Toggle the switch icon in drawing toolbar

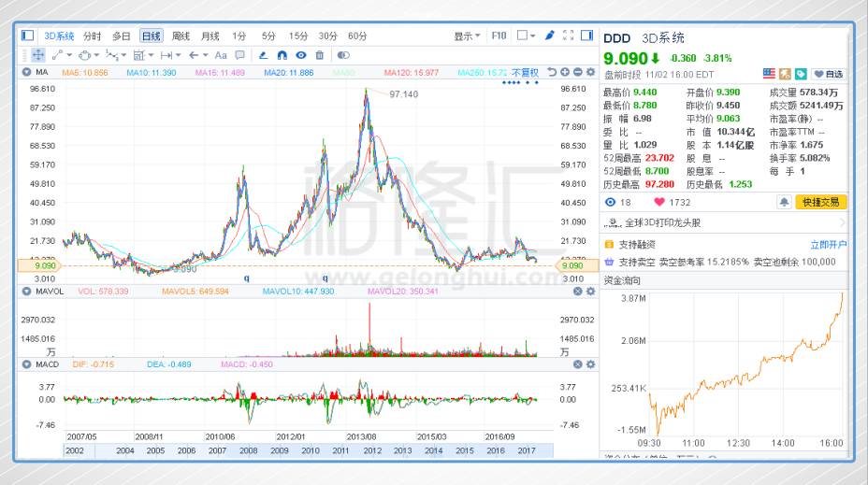tap(342, 55)
